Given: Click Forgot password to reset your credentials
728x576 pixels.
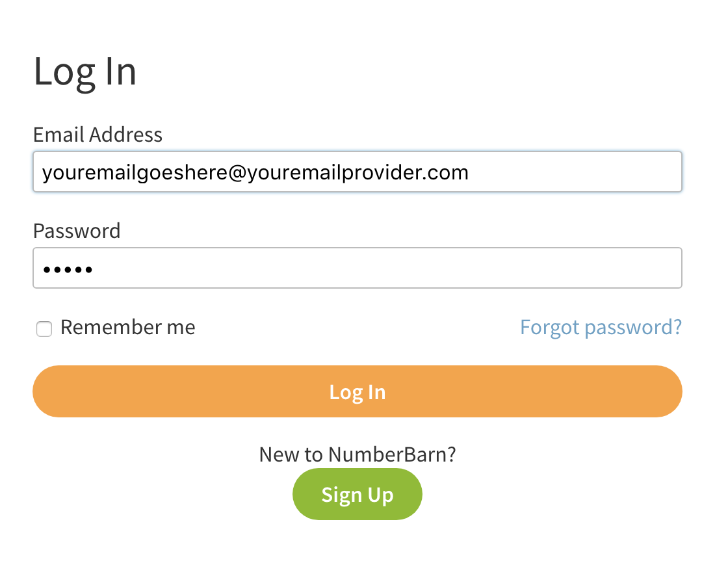Looking at the screenshot, I should click(x=601, y=327).
